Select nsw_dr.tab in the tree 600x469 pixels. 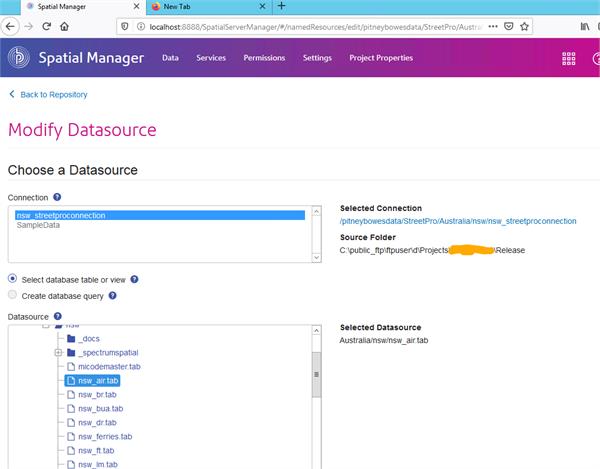click(x=97, y=422)
